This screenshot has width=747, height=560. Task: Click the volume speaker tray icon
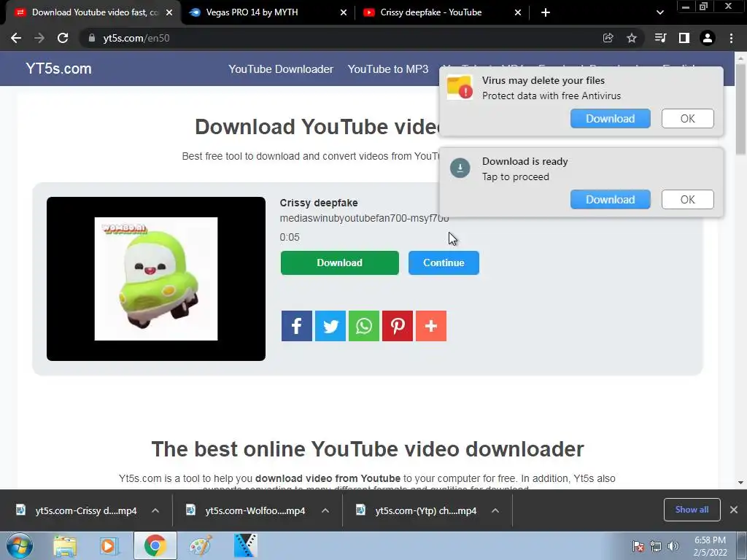673,546
